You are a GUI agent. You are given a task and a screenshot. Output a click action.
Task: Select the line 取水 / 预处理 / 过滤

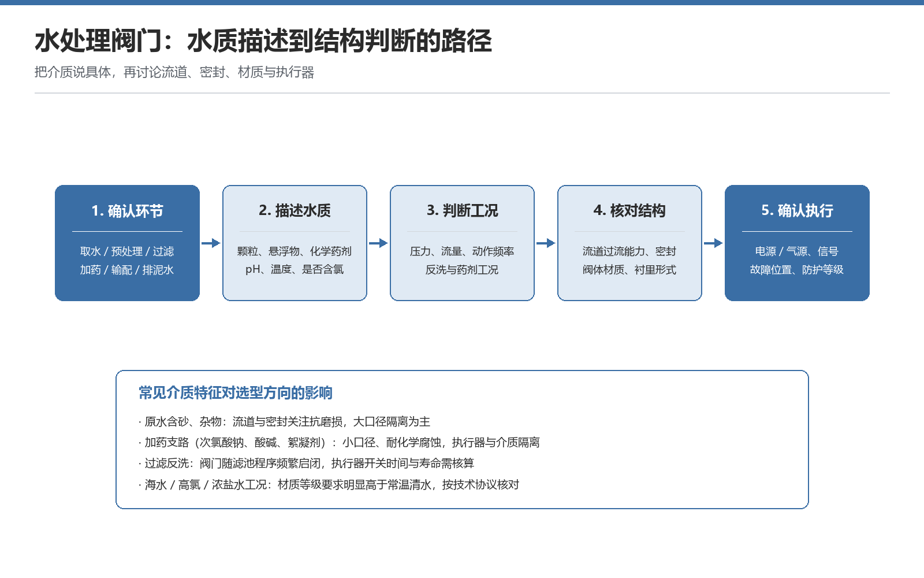(127, 251)
